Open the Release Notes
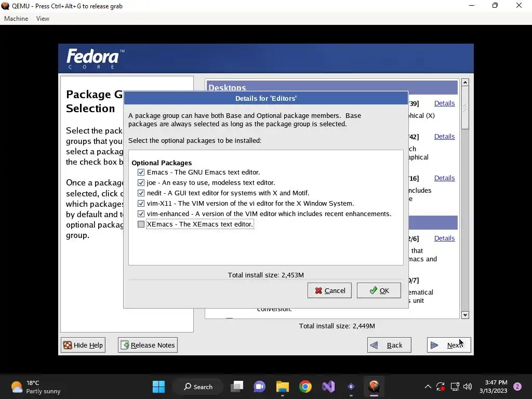The image size is (532, 399). click(x=148, y=345)
